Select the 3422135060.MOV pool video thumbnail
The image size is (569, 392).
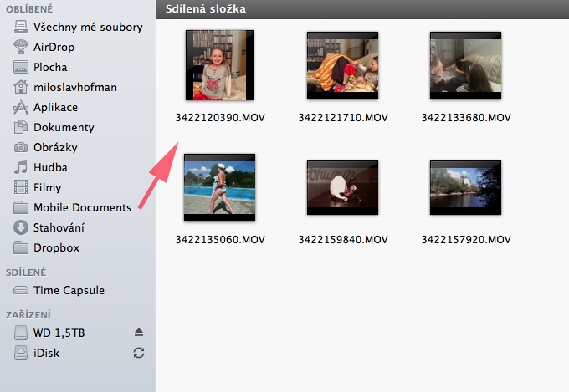coord(219,187)
